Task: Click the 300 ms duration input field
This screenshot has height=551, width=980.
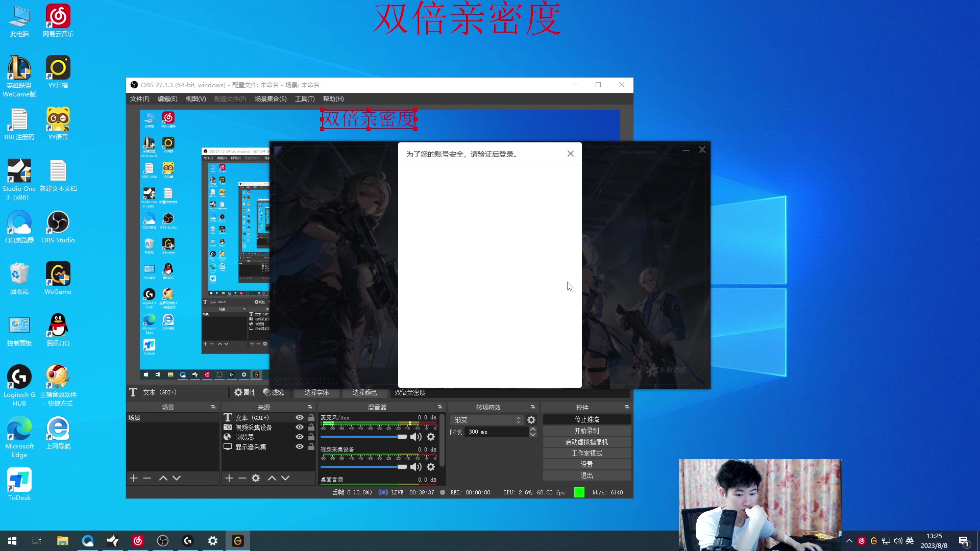Action: click(497, 432)
